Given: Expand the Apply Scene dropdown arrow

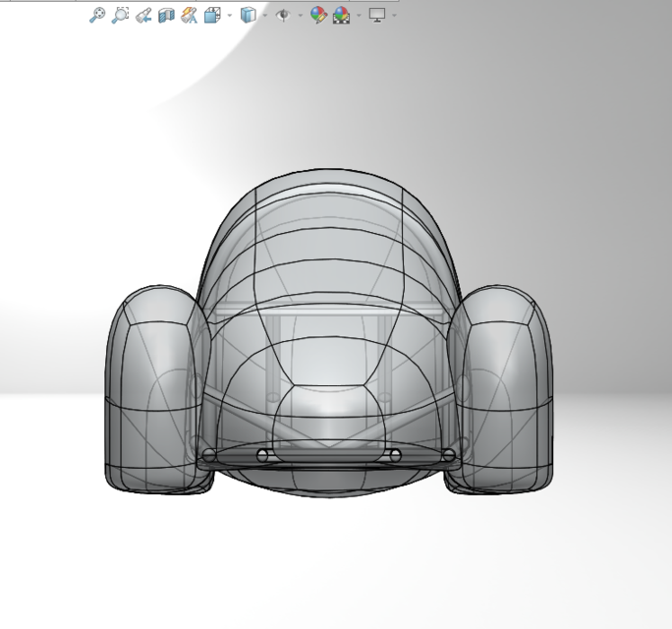Looking at the screenshot, I should (x=359, y=16).
